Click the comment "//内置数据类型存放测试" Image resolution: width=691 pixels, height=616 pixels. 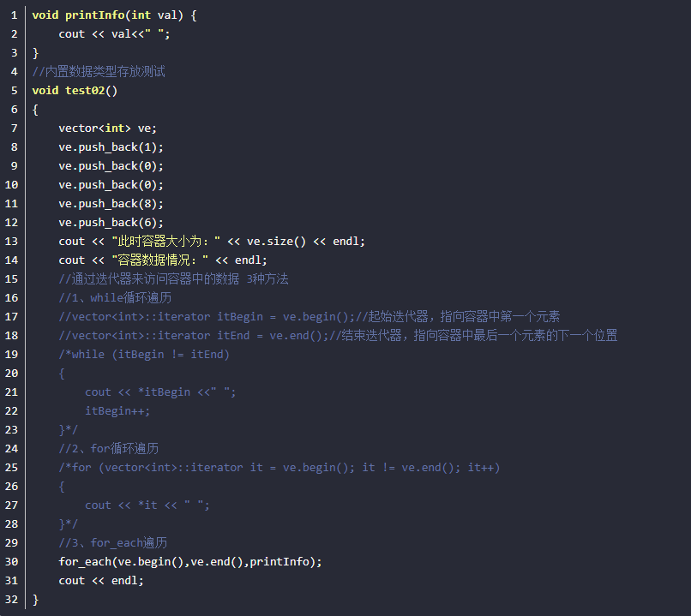[99, 72]
